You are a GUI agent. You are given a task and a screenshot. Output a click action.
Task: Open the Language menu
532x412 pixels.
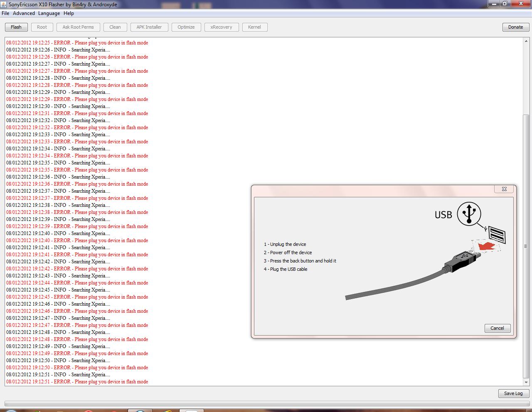click(49, 13)
